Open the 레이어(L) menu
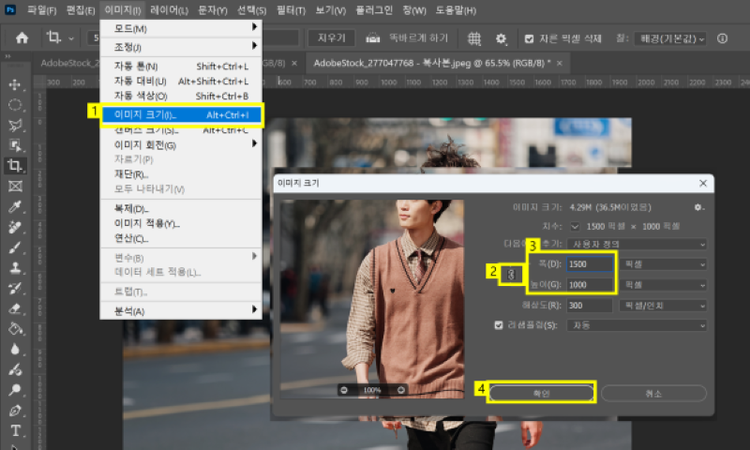750x450 pixels. pyautogui.click(x=169, y=10)
